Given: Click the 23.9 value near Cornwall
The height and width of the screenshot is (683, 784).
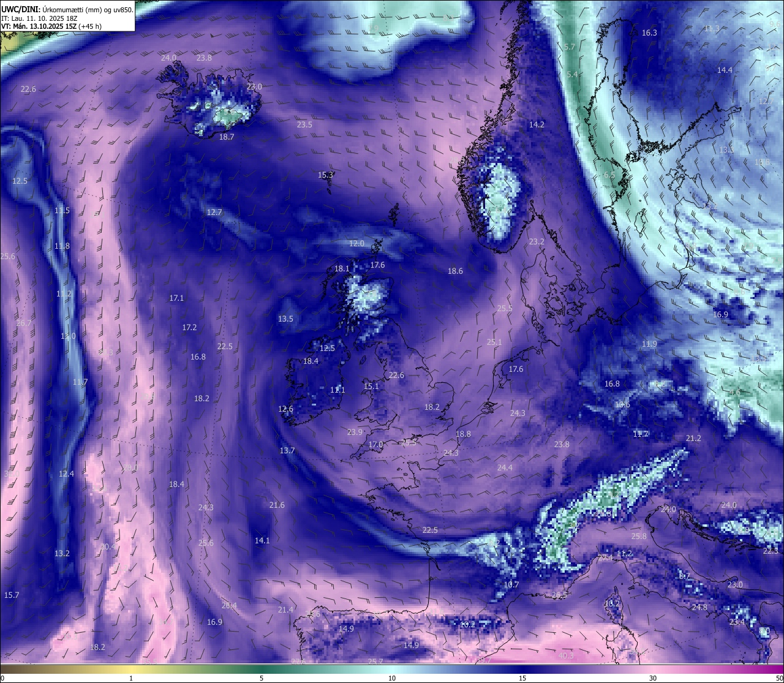Looking at the screenshot, I should point(355,432).
